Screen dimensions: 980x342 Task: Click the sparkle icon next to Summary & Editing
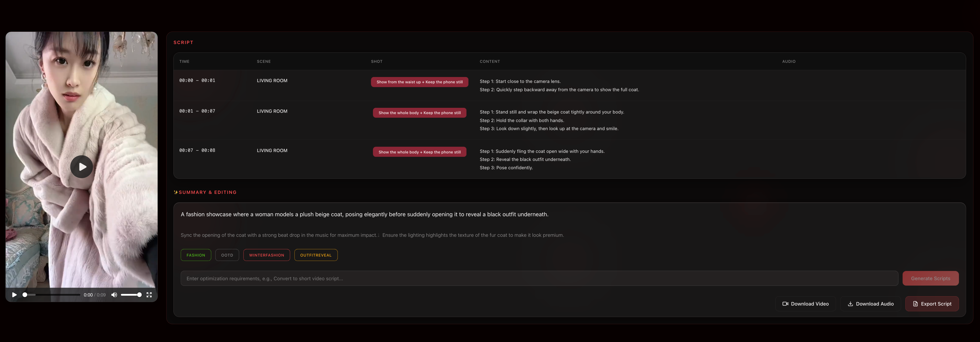click(176, 192)
